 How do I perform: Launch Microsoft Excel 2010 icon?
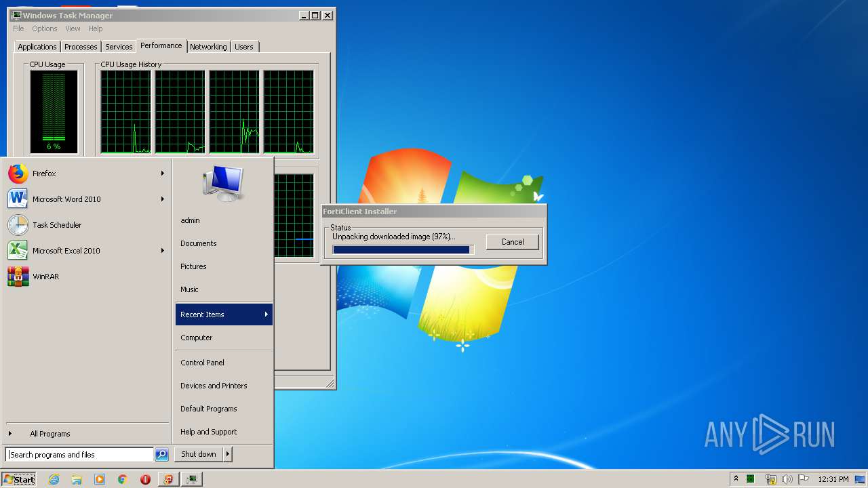click(18, 251)
